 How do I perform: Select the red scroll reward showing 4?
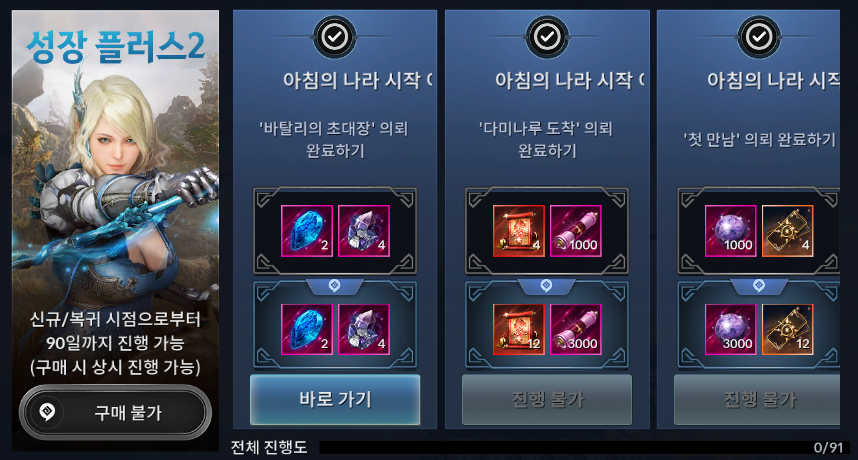(x=519, y=231)
